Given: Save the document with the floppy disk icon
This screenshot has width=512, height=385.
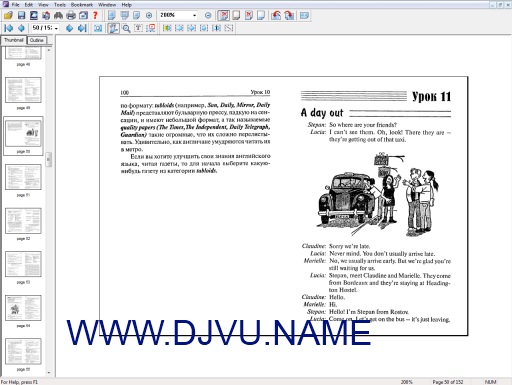Looking at the screenshot, I should [21, 15].
